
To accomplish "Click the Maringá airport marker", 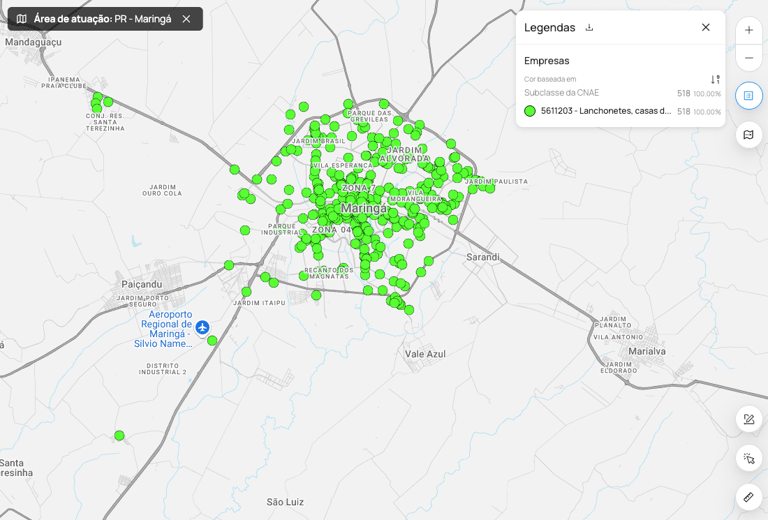I will point(203,327).
